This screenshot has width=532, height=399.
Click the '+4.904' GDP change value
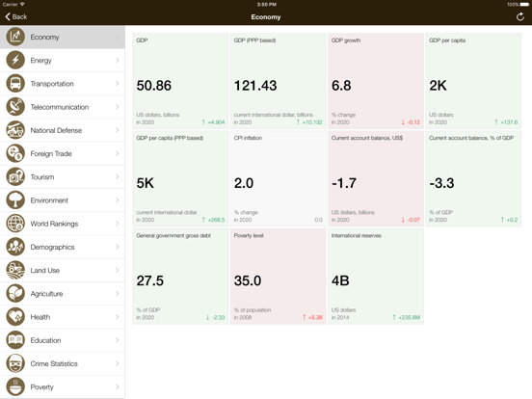(216, 122)
